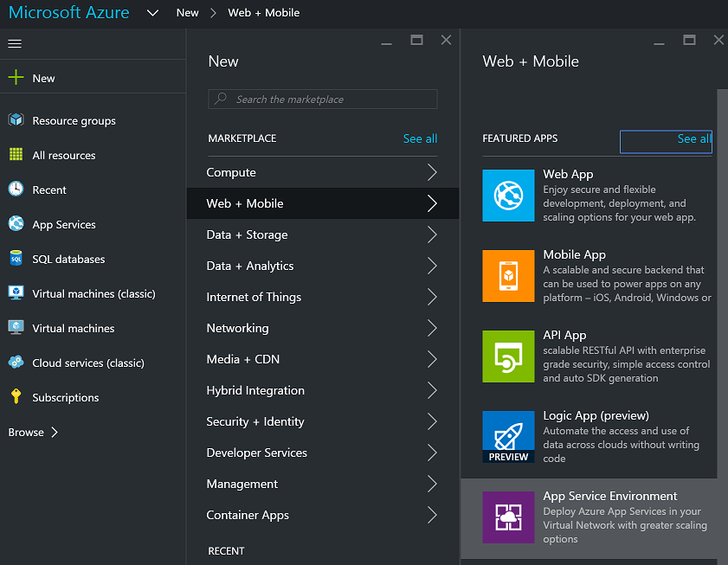The width and height of the screenshot is (728, 565).
Task: Expand the Compute category chevron
Action: click(x=432, y=172)
